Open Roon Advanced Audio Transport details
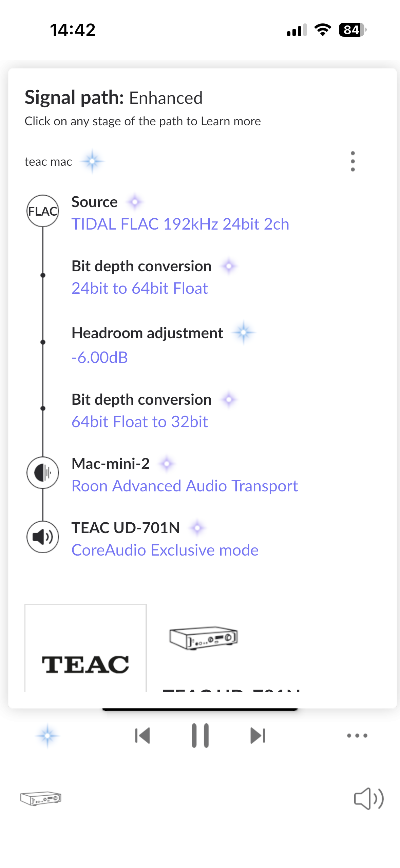 [185, 486]
